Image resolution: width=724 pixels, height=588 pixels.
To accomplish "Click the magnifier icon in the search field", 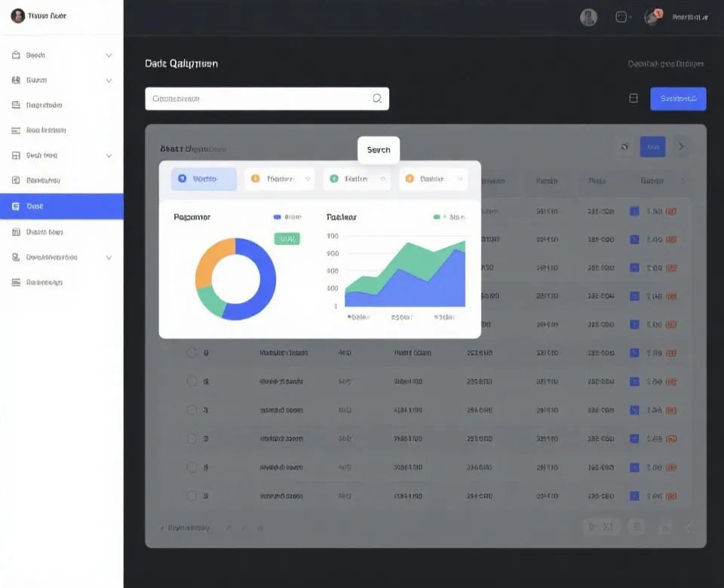I will (377, 99).
